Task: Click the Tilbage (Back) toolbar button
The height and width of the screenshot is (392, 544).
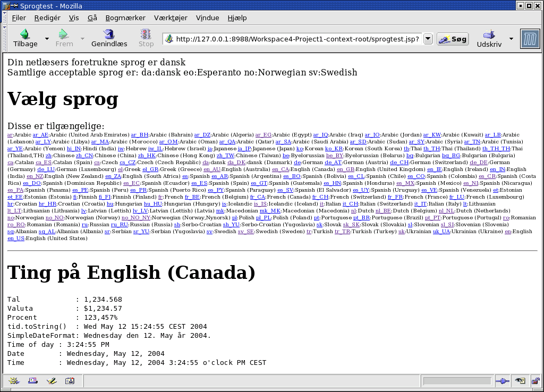Action: pyautogui.click(x=25, y=38)
